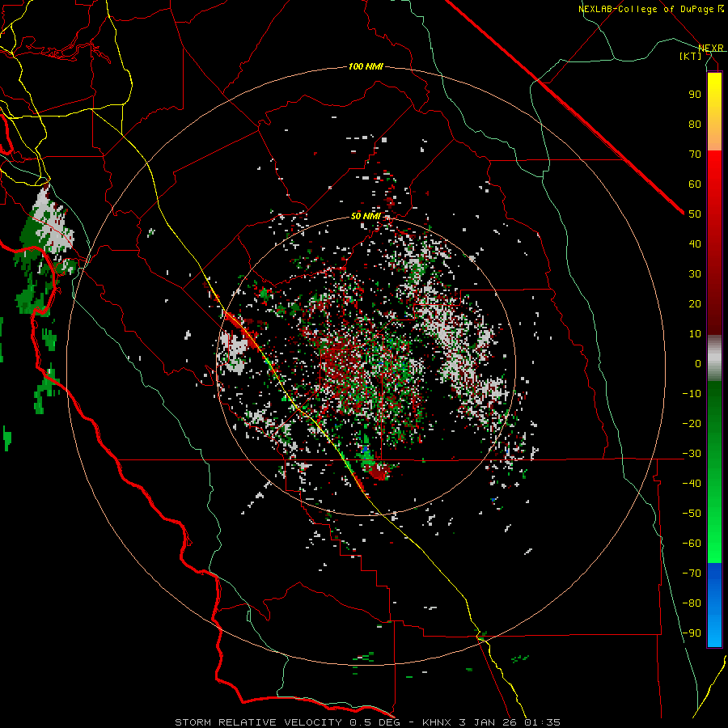
Task: Click the NEXLAB-College of DuPage credit text
Action: 647,9
